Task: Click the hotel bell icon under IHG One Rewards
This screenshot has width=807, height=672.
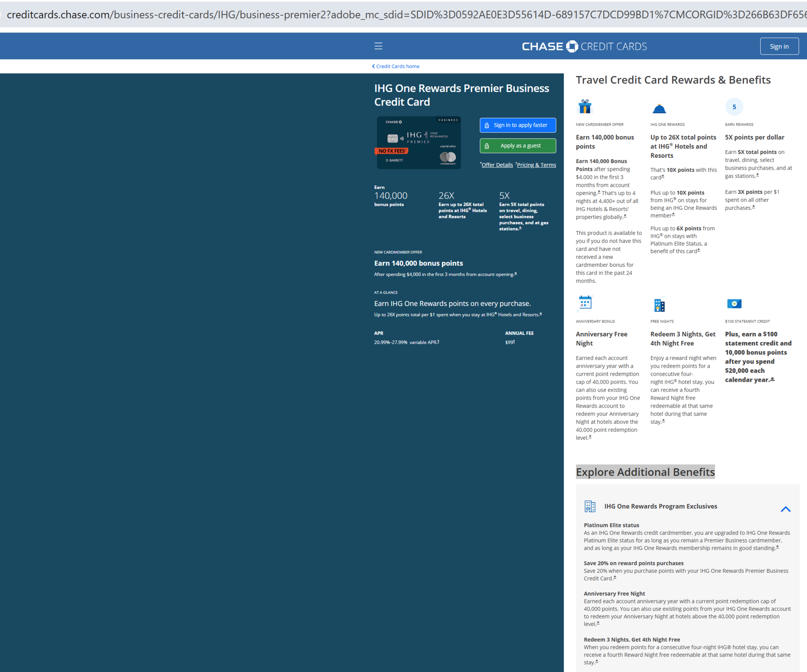Action: (659, 107)
